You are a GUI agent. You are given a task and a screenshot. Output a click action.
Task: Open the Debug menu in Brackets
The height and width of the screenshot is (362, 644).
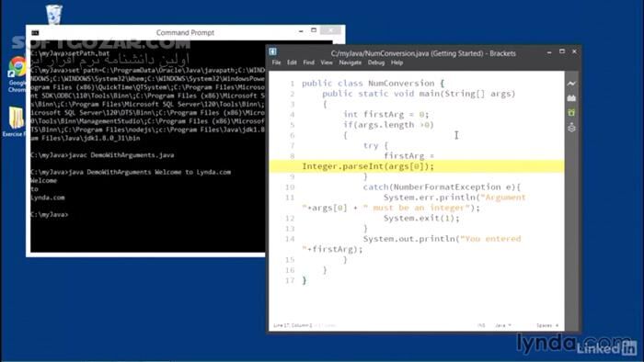pos(375,62)
